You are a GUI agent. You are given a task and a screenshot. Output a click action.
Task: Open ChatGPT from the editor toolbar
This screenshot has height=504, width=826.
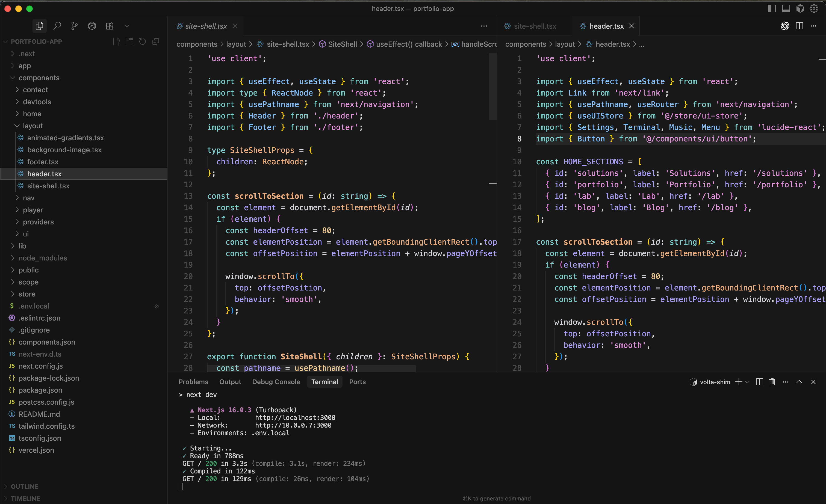(x=785, y=26)
